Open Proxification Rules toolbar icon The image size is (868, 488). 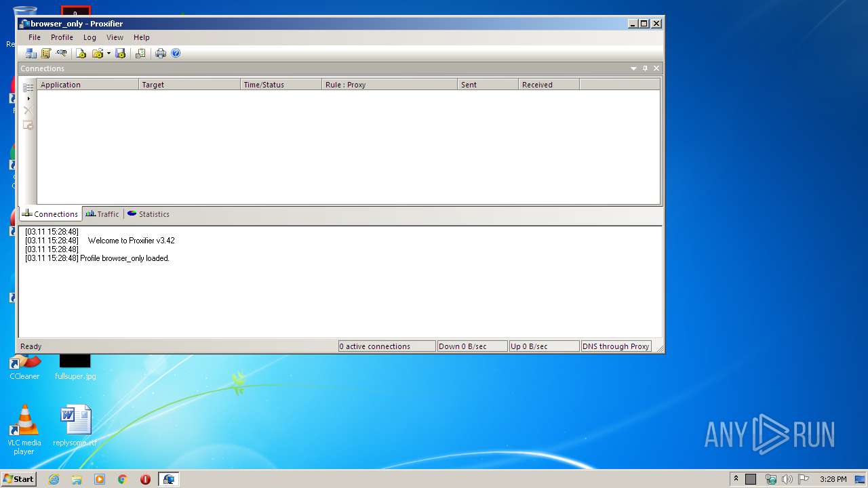pos(46,54)
